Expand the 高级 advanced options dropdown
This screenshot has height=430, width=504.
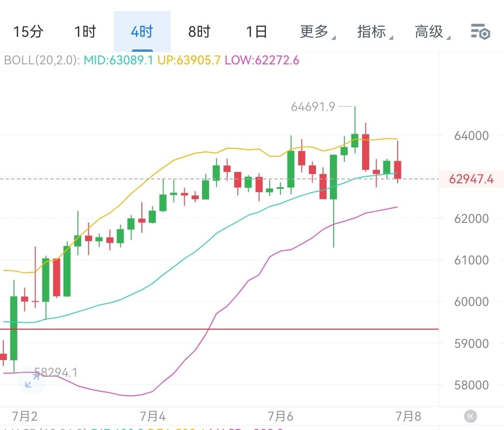point(432,31)
